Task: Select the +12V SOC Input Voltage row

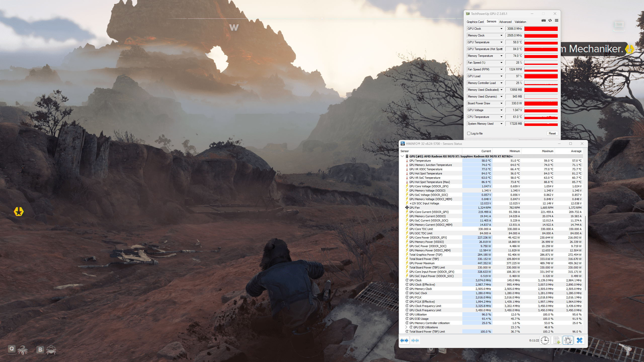Action: pyautogui.click(x=491, y=203)
